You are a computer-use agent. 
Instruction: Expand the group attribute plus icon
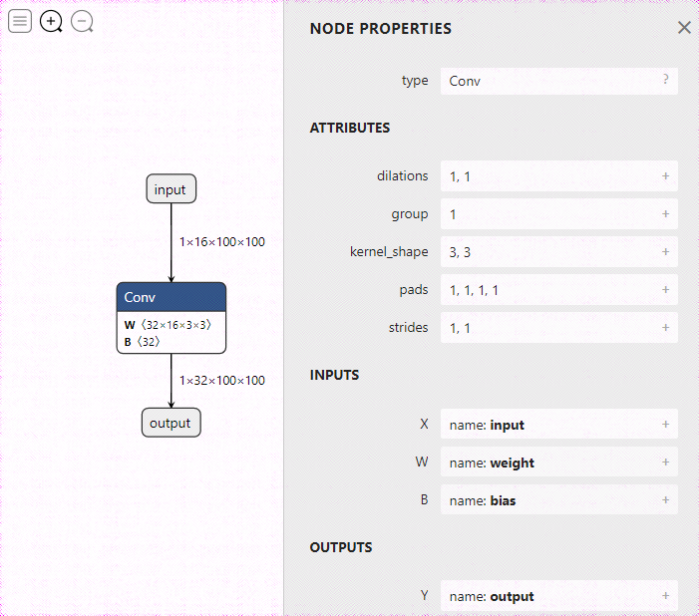(x=665, y=213)
